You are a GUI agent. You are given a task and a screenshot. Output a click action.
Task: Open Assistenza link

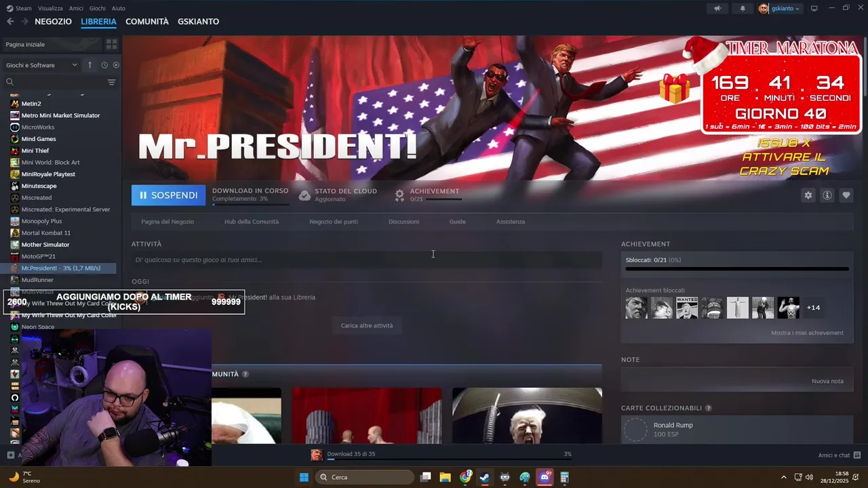[x=511, y=222]
